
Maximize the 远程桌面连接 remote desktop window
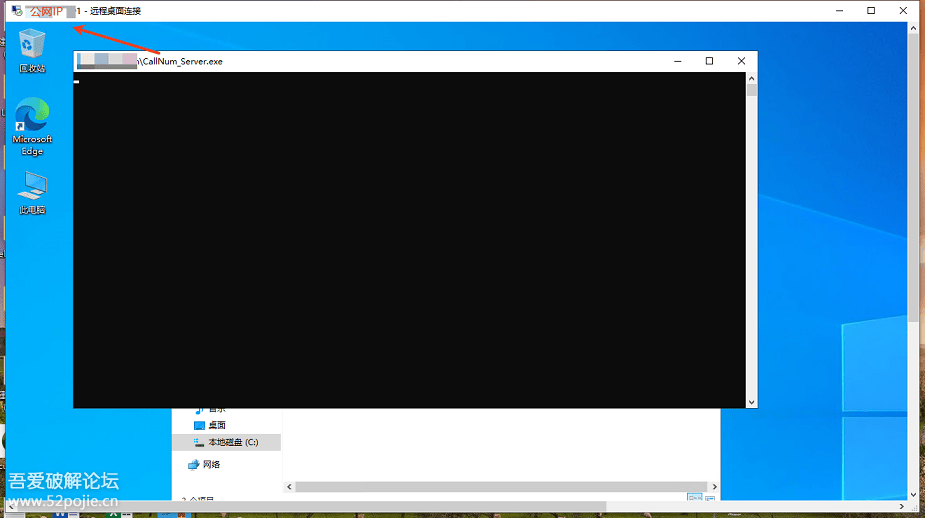pyautogui.click(x=871, y=11)
